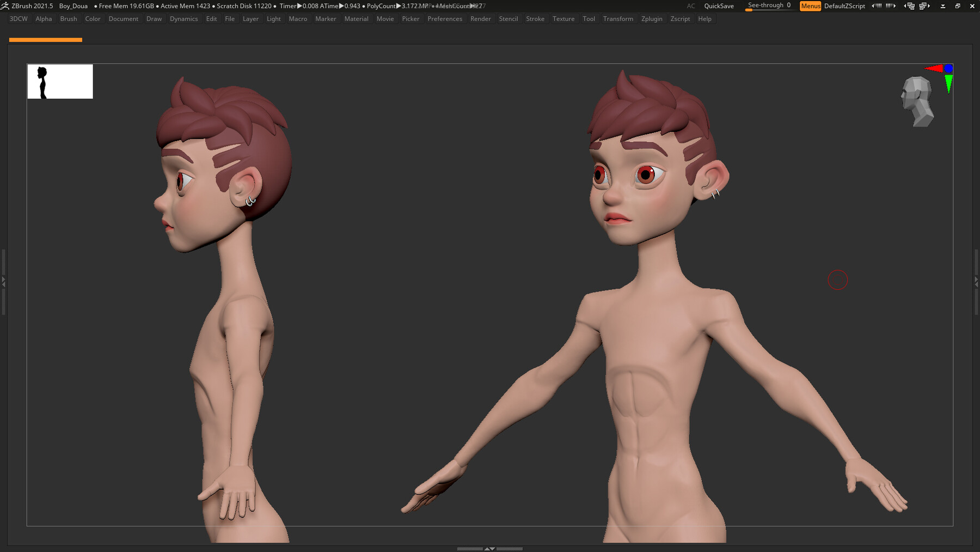Click the QuickSave button
980x552 pixels.
tap(719, 6)
